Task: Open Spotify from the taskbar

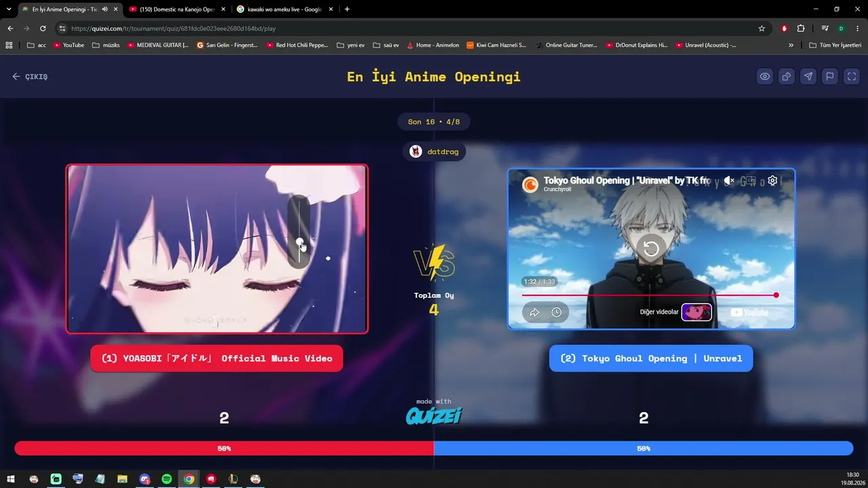Action: click(x=167, y=479)
